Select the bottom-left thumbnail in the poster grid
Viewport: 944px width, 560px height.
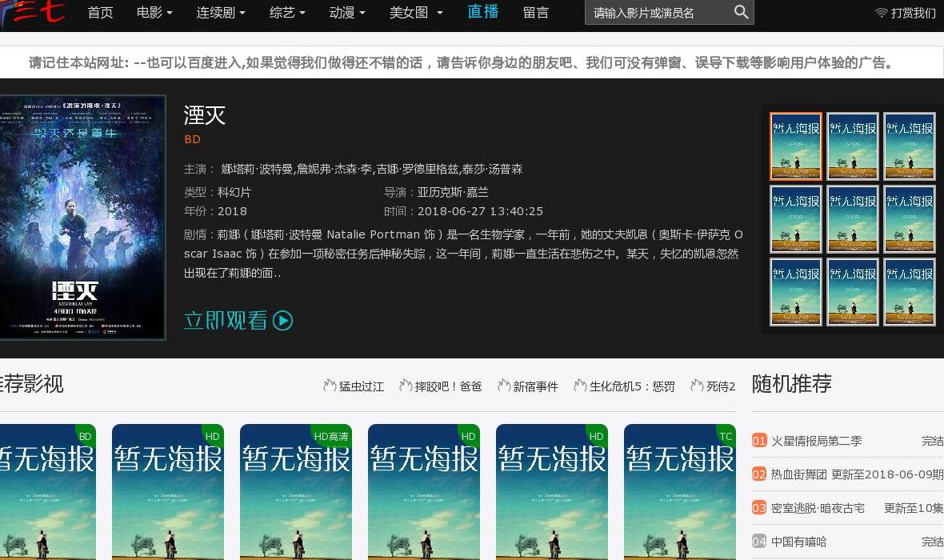[796, 292]
